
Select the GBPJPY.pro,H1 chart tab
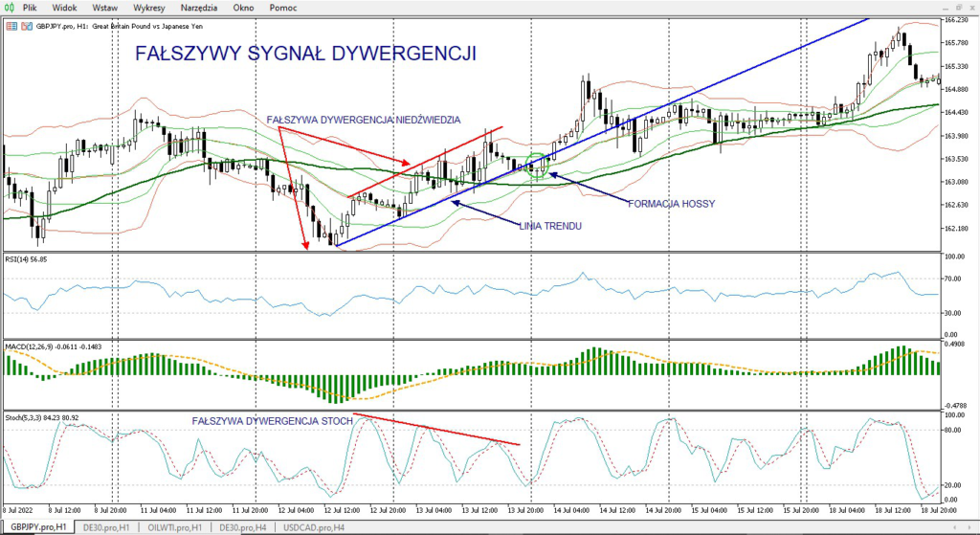tap(38, 527)
